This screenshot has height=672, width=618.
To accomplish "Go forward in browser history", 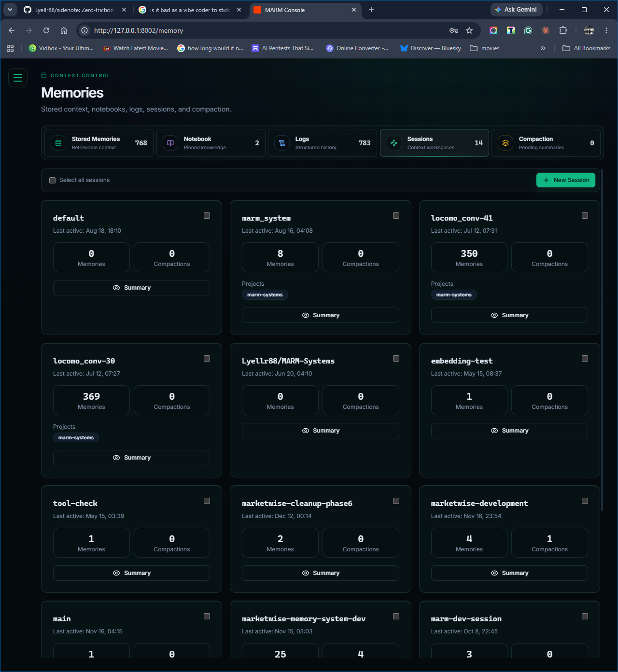I will click(29, 30).
